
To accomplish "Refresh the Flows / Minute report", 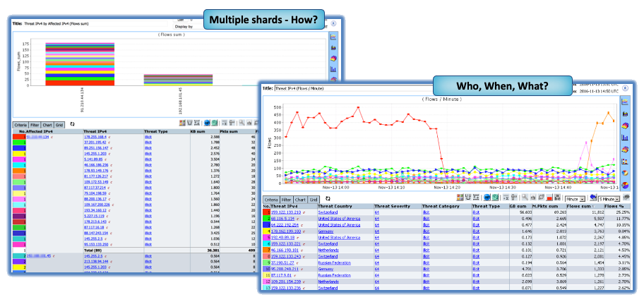I will tap(328, 198).
